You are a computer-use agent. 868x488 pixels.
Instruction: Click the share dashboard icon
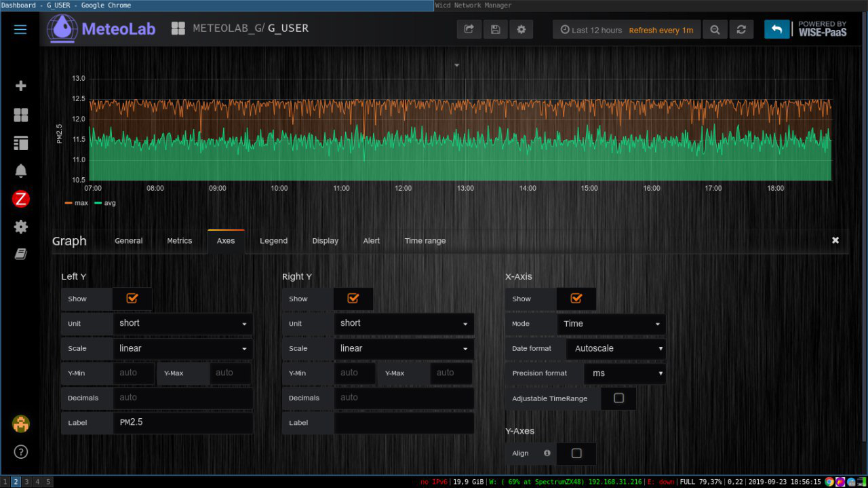tap(469, 29)
